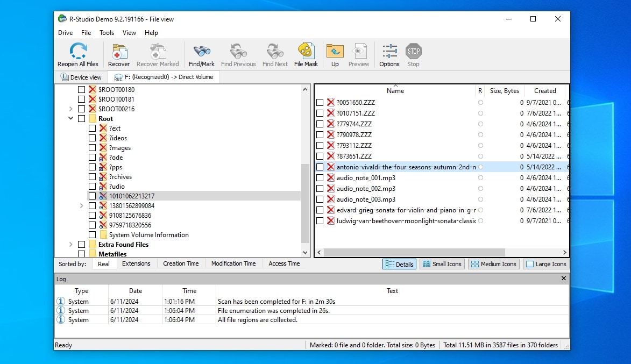
Task: Switch to the Device view tab
Action: click(x=81, y=77)
